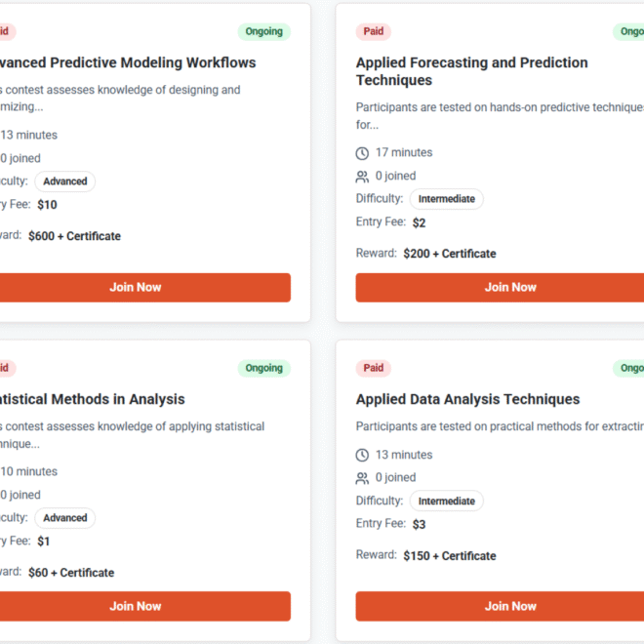Click the Advanced difficulty tag with $1 fee
This screenshot has width=644, height=644.
(65, 518)
